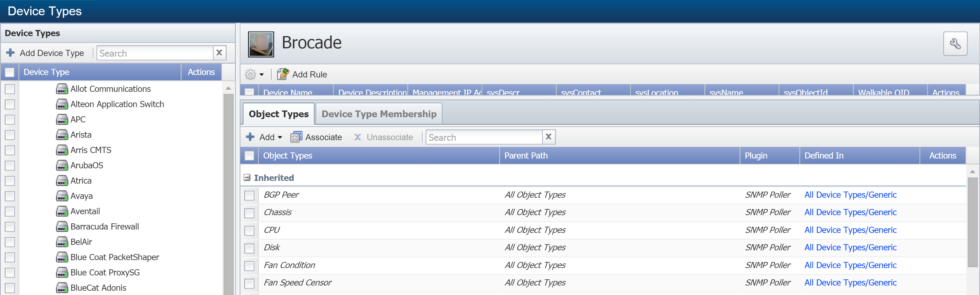Click the Alteon Application Switch device icon

click(x=62, y=104)
